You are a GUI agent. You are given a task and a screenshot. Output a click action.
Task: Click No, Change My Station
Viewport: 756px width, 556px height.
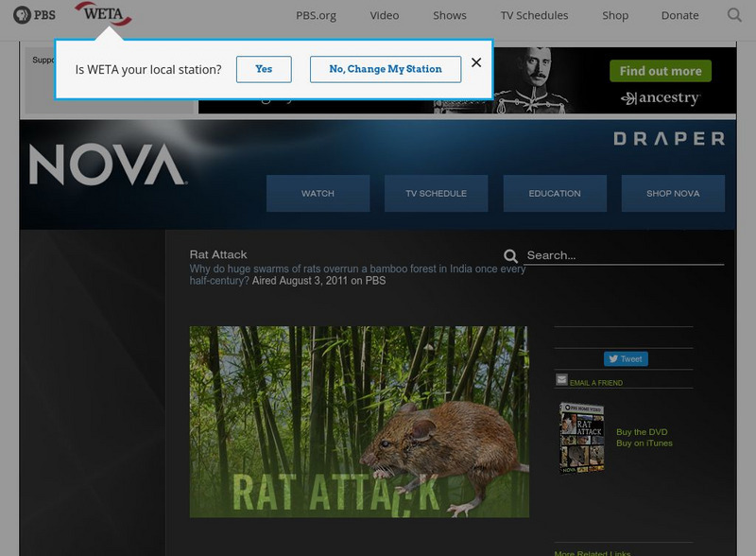(385, 69)
